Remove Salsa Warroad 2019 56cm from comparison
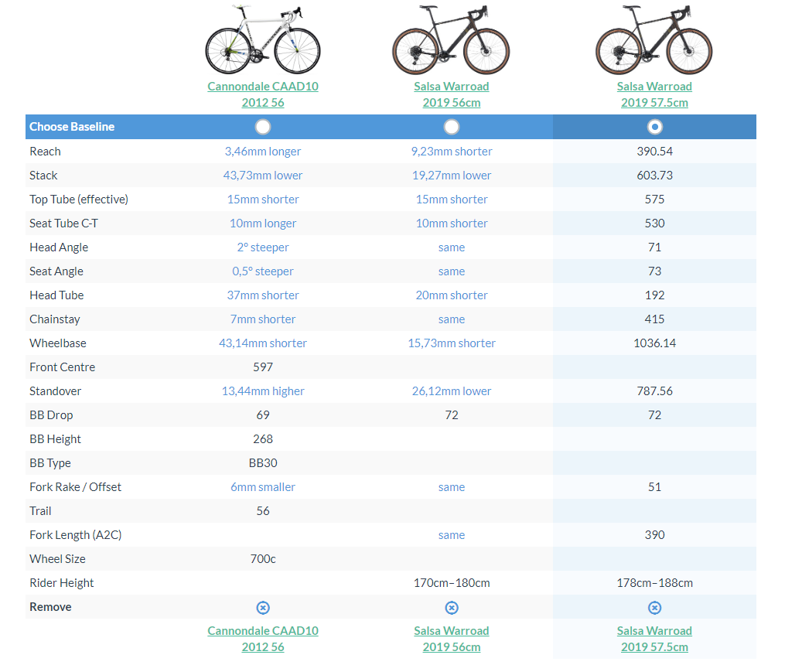Image resolution: width=785 pixels, height=672 pixels. coord(452,607)
